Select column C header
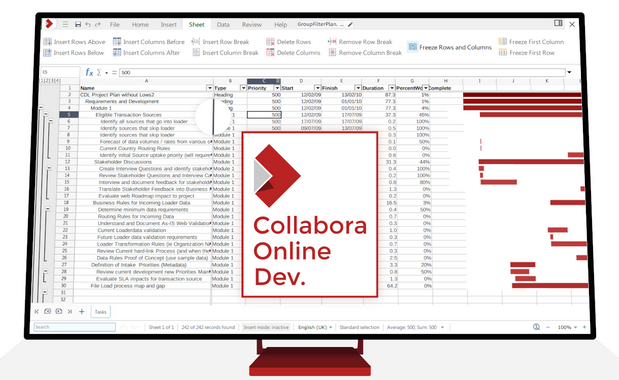The image size is (619, 380). [264, 81]
